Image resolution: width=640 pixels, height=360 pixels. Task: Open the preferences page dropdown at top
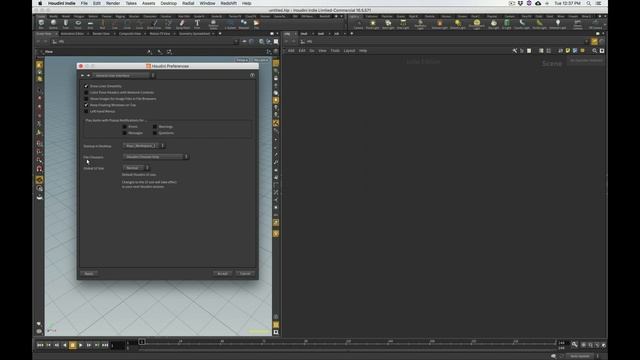pyautogui.click(x=124, y=75)
